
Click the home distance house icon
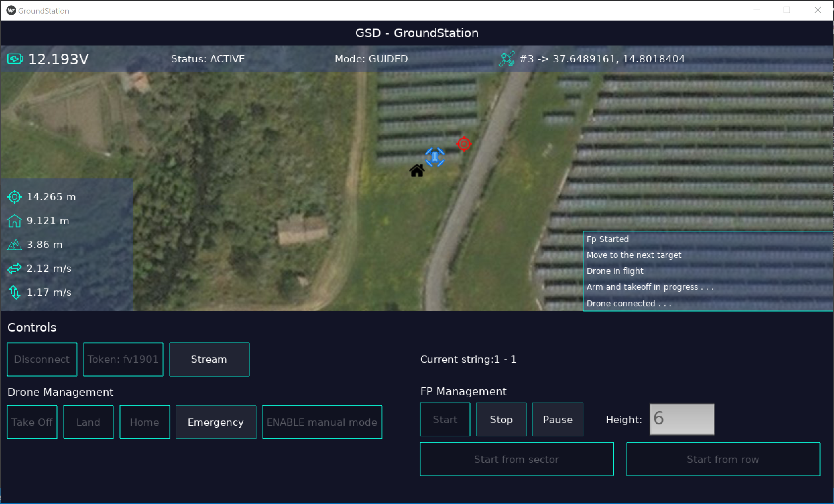15,221
